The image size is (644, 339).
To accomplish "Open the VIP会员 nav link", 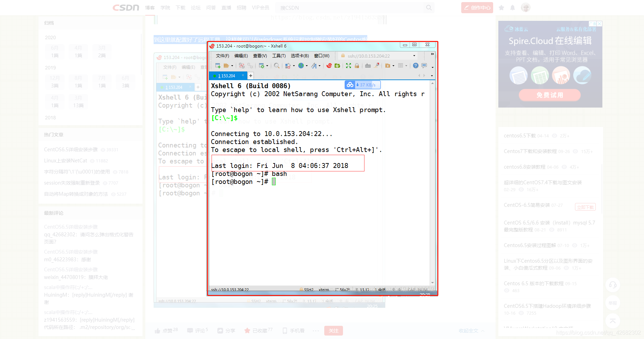I will (260, 8).
